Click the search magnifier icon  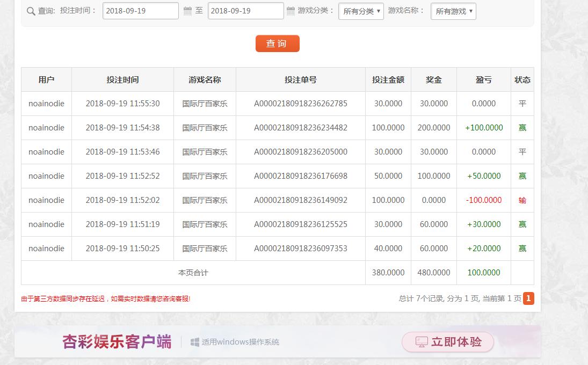point(31,11)
